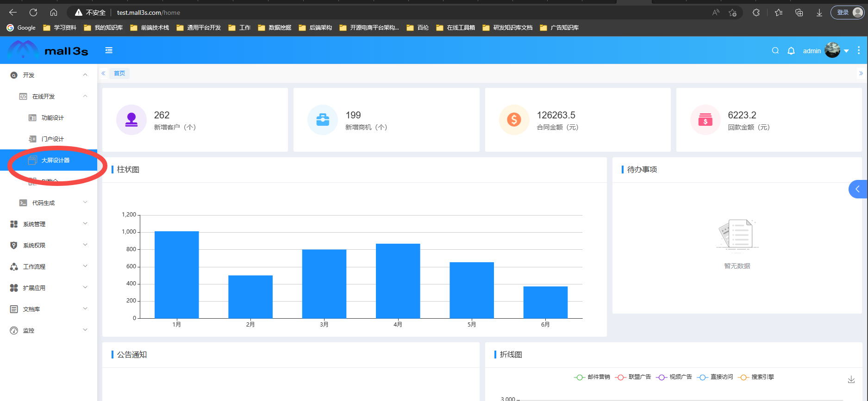Open the Google bookmark
Image resolution: width=868 pixels, height=401 pixels.
pos(21,28)
